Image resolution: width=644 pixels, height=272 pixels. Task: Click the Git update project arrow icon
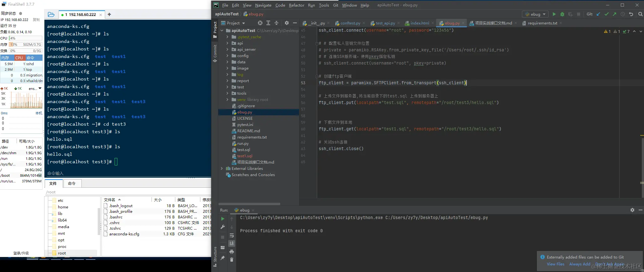click(x=598, y=14)
